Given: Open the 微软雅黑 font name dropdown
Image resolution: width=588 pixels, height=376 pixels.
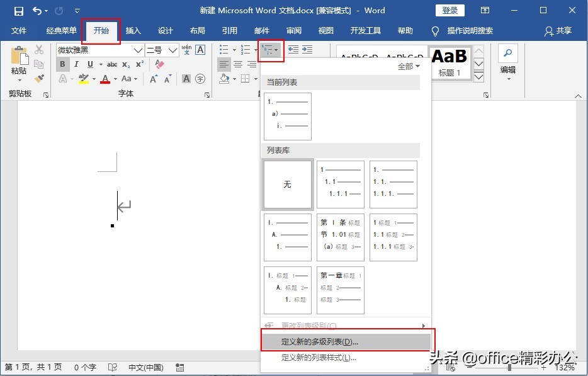Looking at the screenshot, I should click(139, 50).
